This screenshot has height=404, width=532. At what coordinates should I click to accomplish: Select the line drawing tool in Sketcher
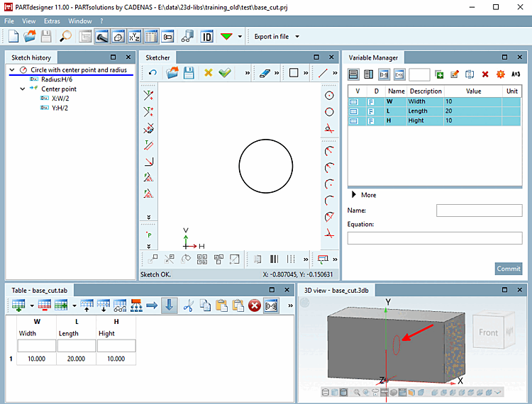(323, 72)
